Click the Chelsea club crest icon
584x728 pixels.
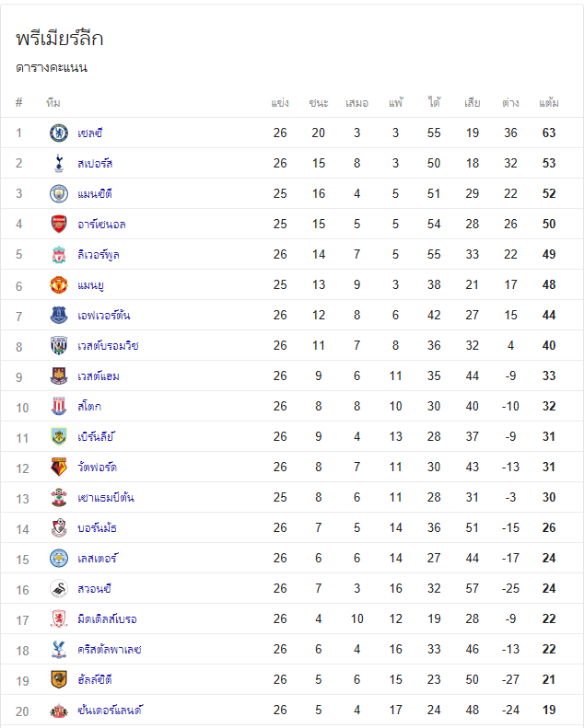point(59,133)
